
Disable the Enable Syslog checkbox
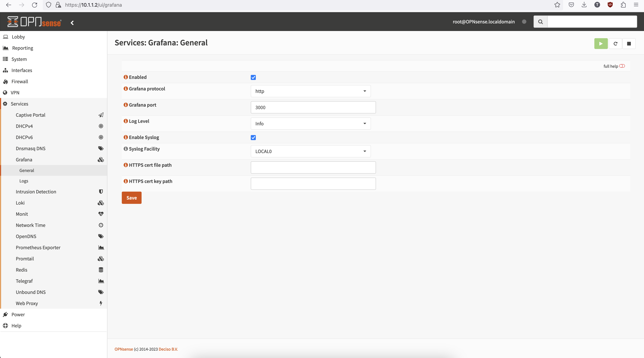[x=253, y=137]
